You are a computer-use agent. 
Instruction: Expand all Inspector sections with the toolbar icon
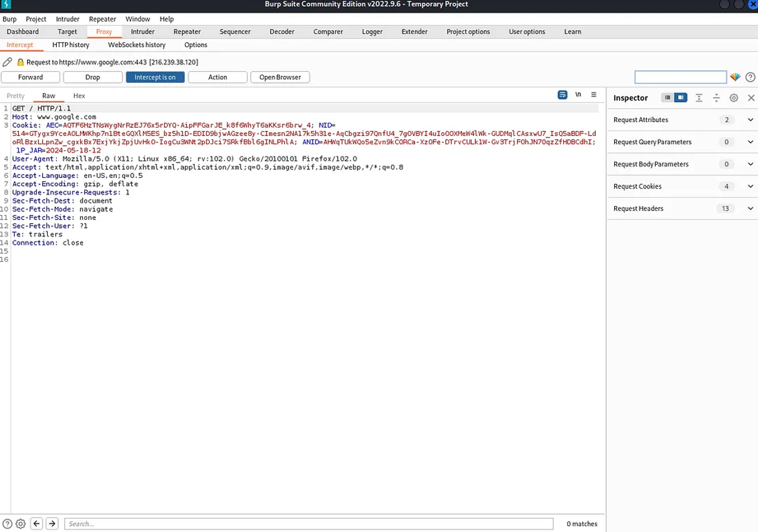click(699, 98)
